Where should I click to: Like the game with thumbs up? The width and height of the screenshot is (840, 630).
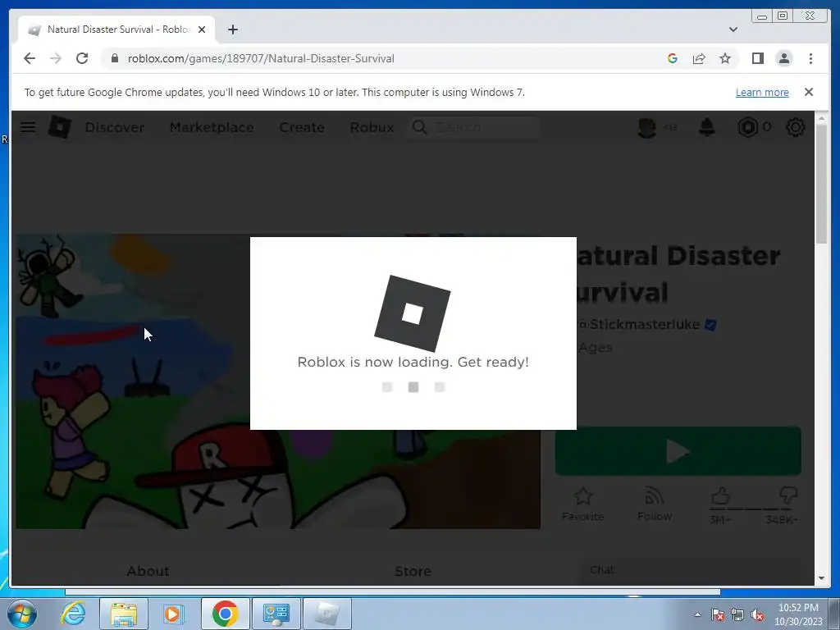click(x=720, y=496)
